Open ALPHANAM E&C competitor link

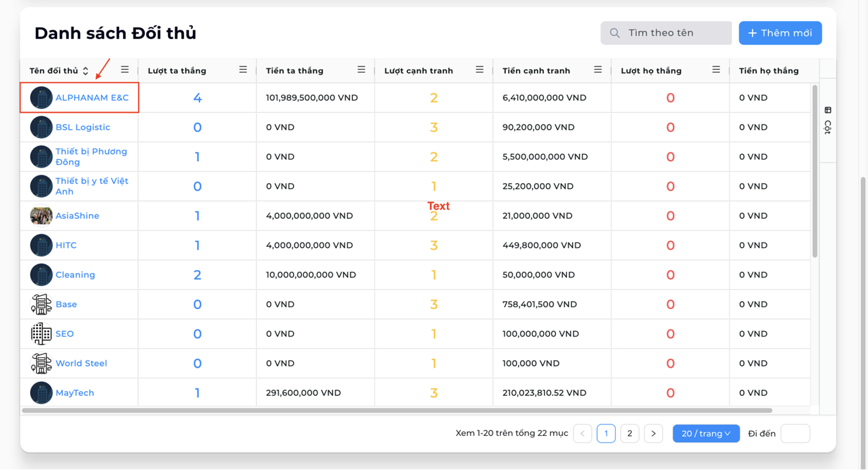tap(92, 98)
